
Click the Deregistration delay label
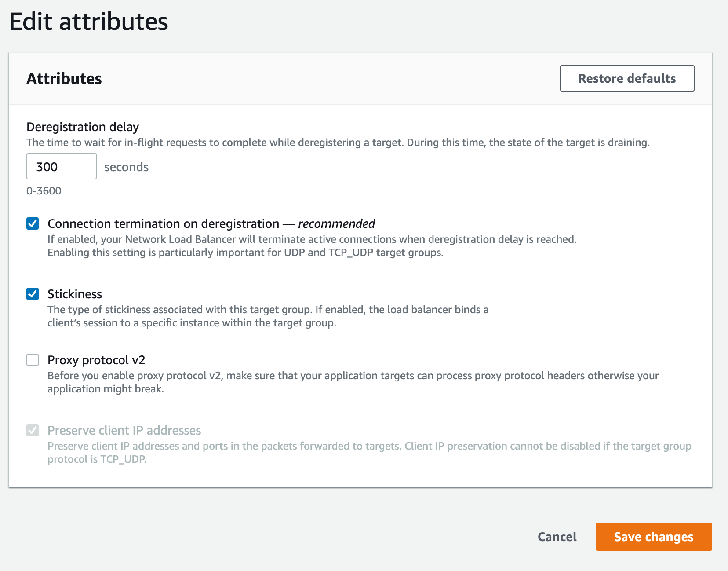(x=82, y=127)
